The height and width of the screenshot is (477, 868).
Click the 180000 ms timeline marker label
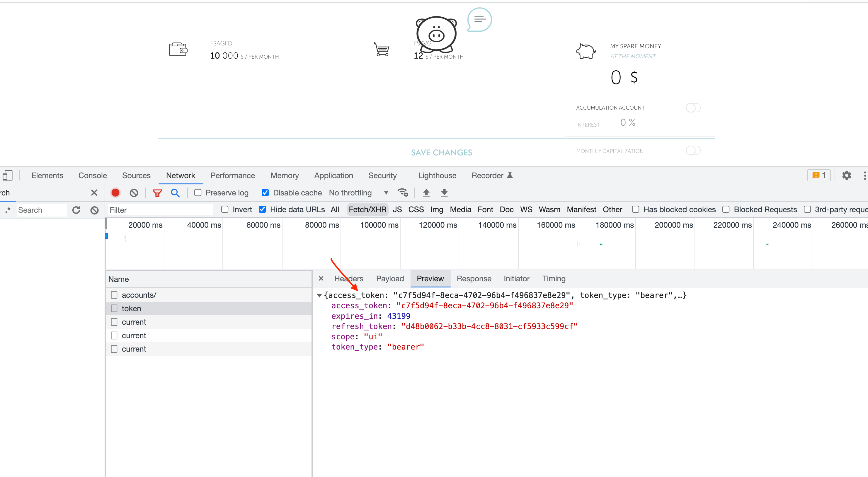[x=614, y=225]
